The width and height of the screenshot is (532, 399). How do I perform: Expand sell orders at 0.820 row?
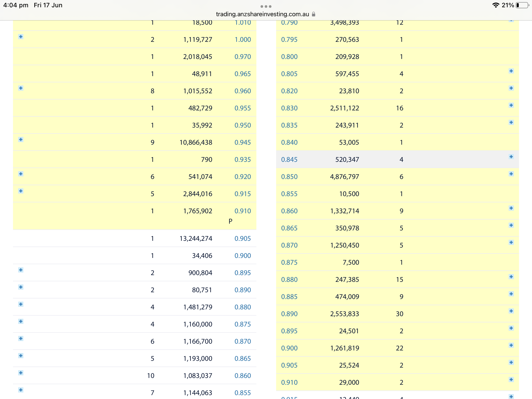click(511, 88)
